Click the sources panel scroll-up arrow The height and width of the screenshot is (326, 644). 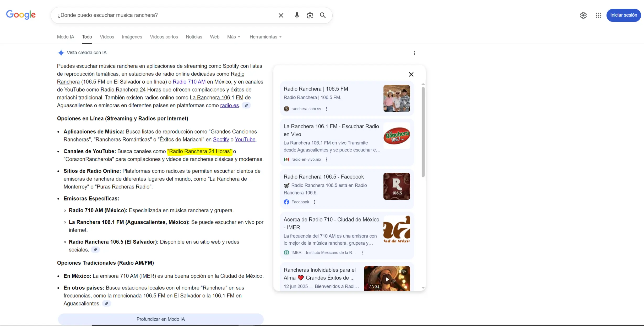pyautogui.click(x=423, y=84)
